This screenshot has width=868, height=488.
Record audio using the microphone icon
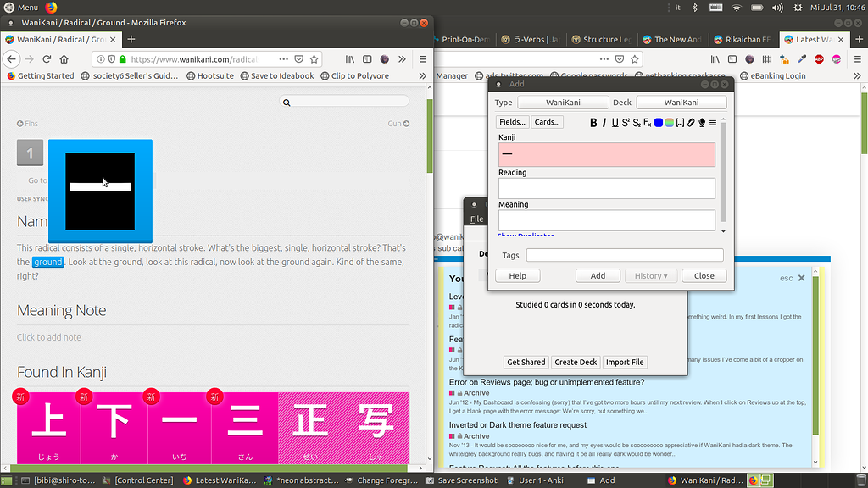click(701, 123)
